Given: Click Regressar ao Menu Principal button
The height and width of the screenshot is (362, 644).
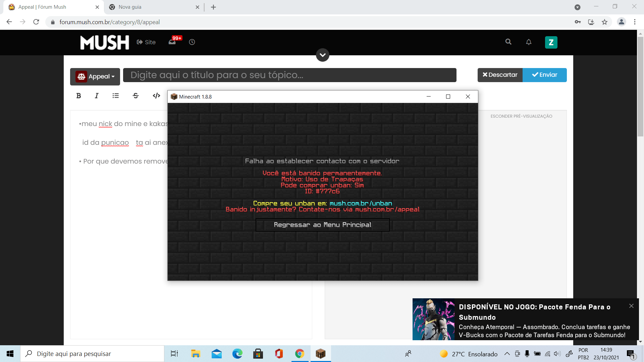Looking at the screenshot, I should tap(323, 225).
